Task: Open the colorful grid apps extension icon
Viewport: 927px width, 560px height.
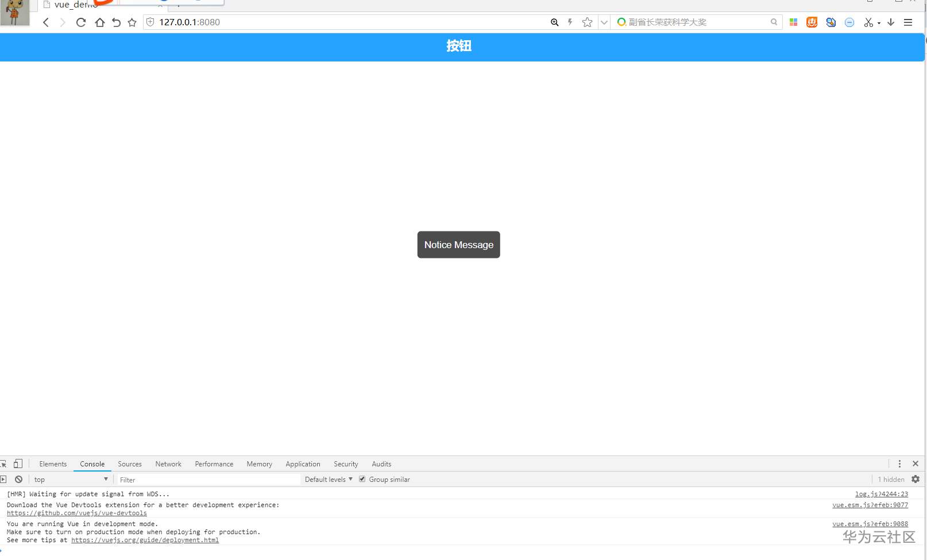Action: pos(793,22)
